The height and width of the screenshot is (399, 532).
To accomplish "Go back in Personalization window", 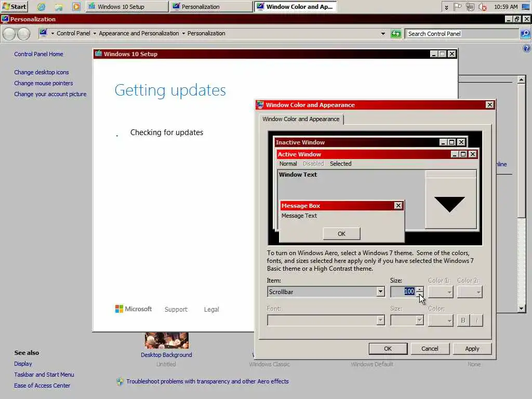I will click(9, 34).
